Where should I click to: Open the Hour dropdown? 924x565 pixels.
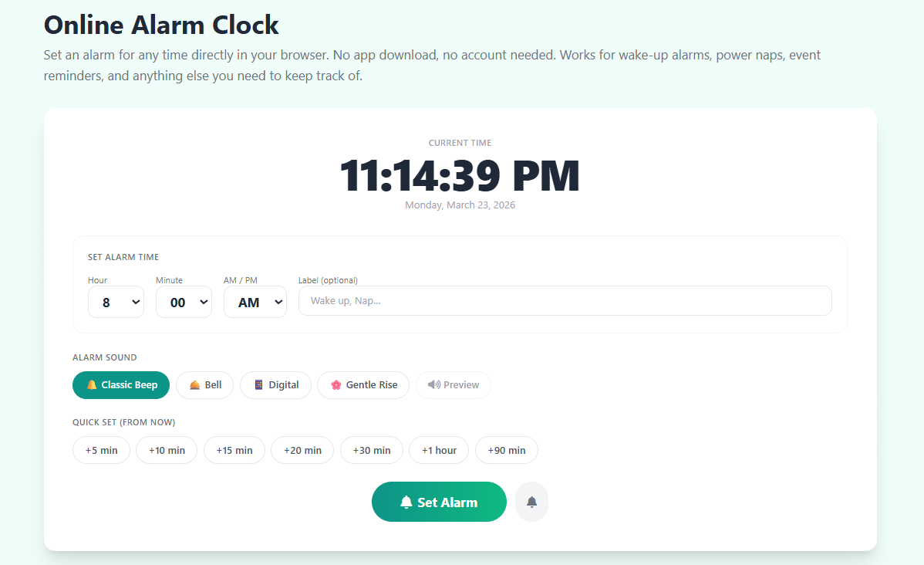tap(116, 302)
